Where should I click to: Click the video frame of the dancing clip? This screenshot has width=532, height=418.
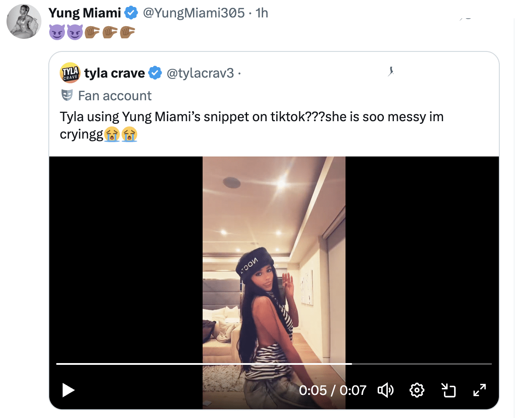(274, 262)
